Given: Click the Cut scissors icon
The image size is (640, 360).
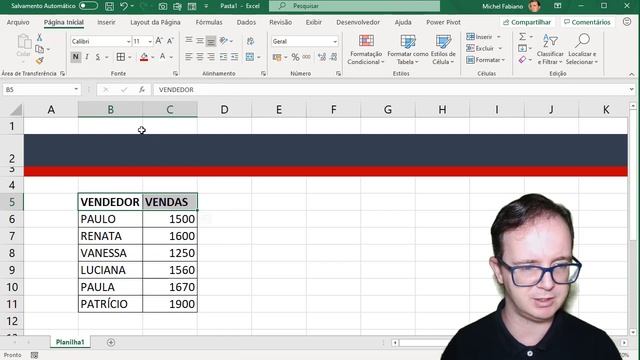Looking at the screenshot, I should pyautogui.click(x=40, y=38).
